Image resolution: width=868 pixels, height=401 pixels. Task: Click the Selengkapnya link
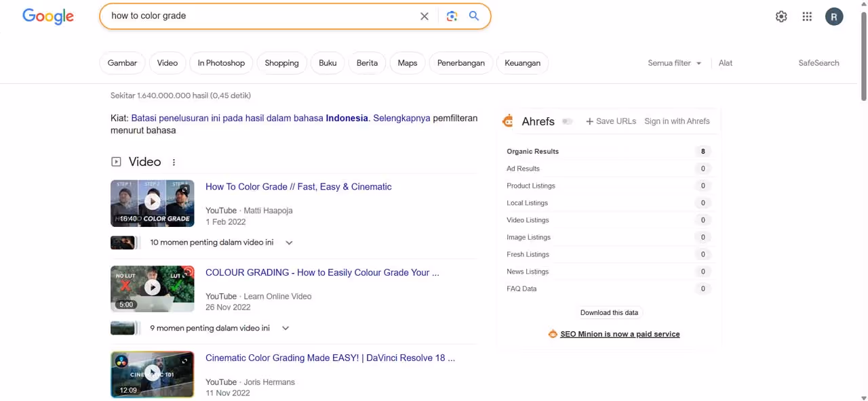401,118
